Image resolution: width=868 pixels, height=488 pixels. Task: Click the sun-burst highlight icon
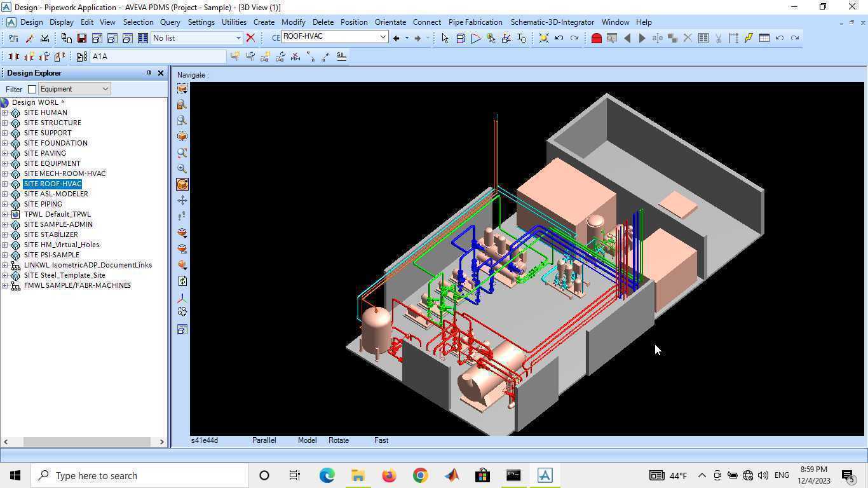(x=544, y=38)
